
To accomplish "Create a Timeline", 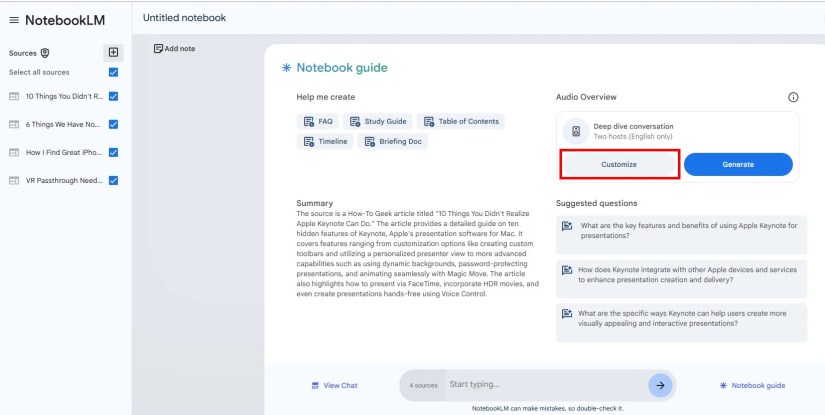I will tap(325, 141).
